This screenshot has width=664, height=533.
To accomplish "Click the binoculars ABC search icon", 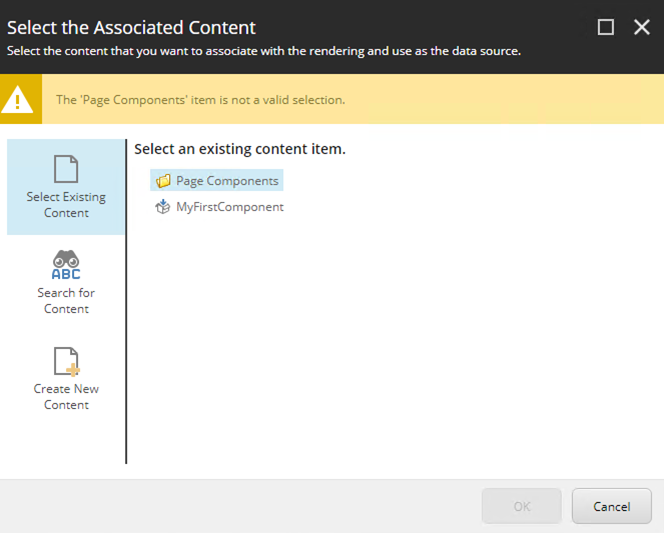I will [66, 265].
